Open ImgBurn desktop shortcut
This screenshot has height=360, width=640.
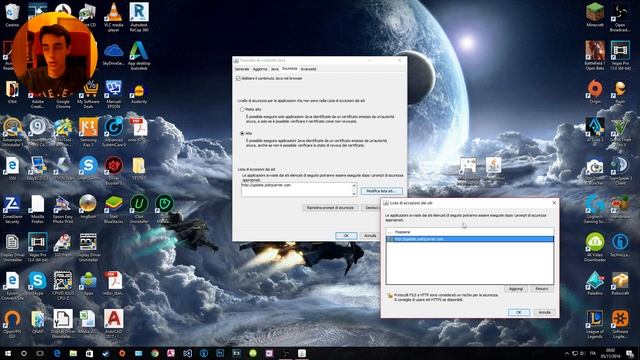[88, 207]
